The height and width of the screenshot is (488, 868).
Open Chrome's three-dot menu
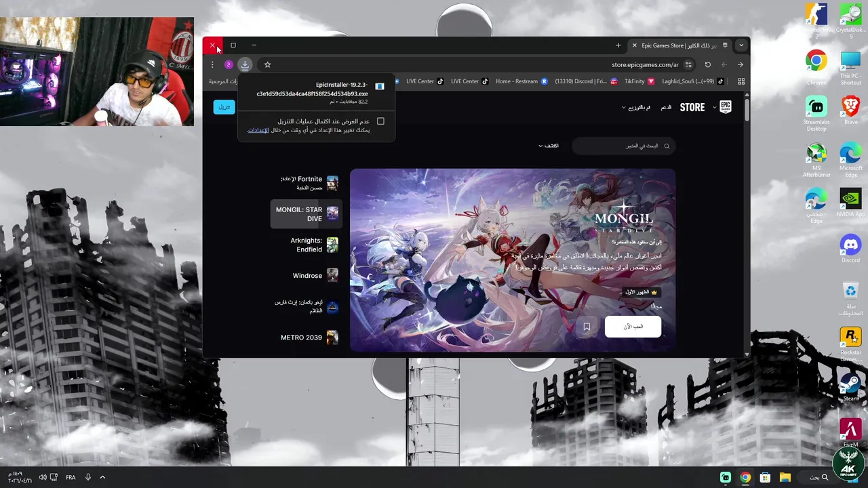[x=212, y=64]
